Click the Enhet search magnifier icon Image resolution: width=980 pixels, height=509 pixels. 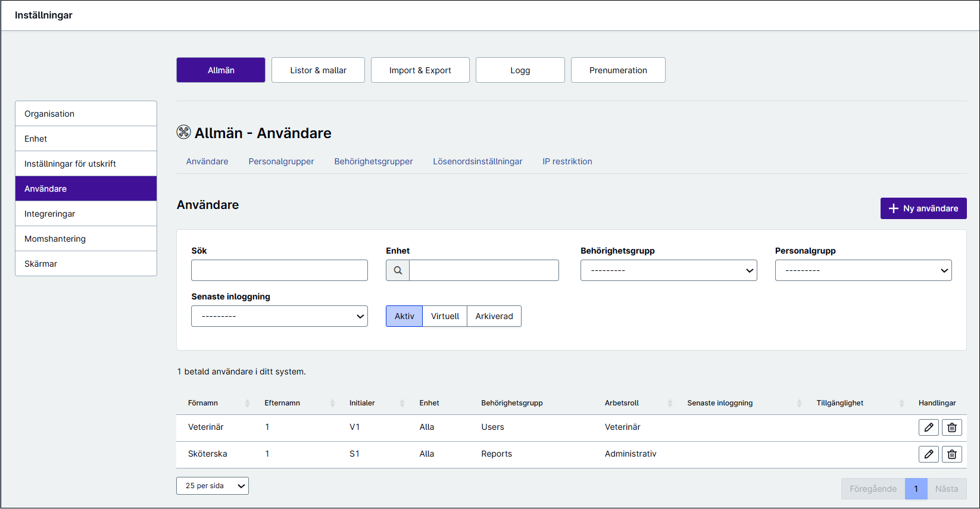pyautogui.click(x=398, y=270)
